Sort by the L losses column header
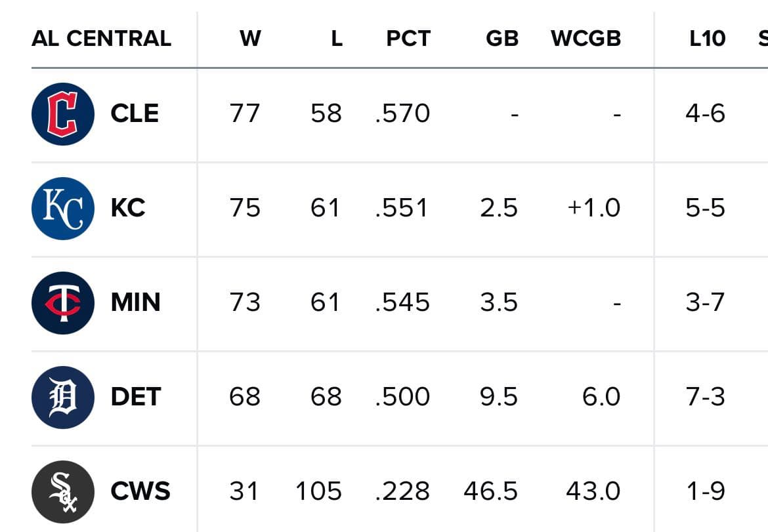The width and height of the screenshot is (768, 532). pos(336,39)
